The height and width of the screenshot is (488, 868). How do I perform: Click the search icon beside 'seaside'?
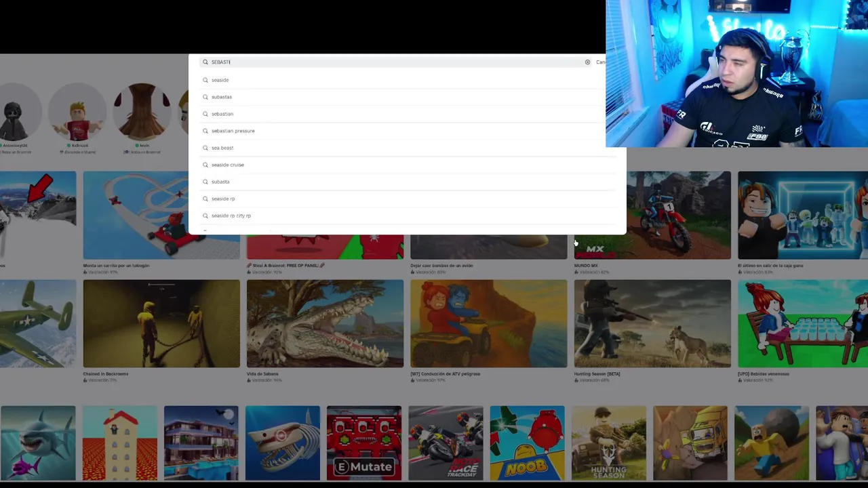click(205, 80)
